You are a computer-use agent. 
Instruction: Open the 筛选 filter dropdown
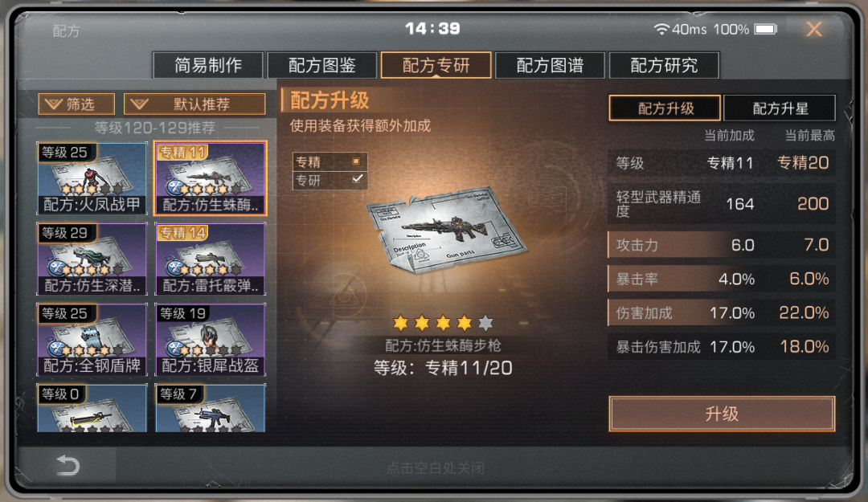(76, 104)
